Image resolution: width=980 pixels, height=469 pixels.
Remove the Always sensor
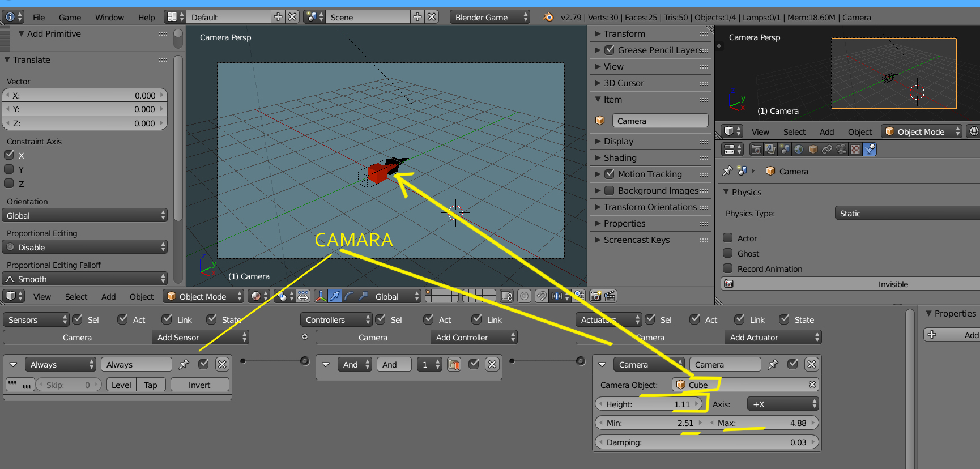pyautogui.click(x=222, y=364)
